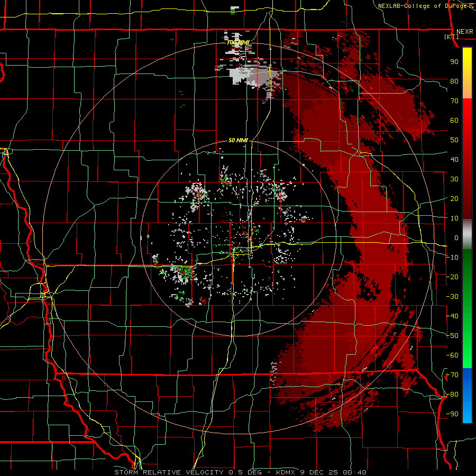Click the -20 value on velocity scale
476x476 pixels.
click(452, 277)
